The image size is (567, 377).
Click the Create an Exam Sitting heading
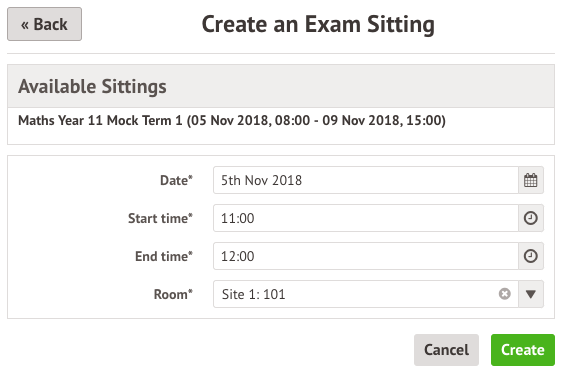tap(318, 24)
